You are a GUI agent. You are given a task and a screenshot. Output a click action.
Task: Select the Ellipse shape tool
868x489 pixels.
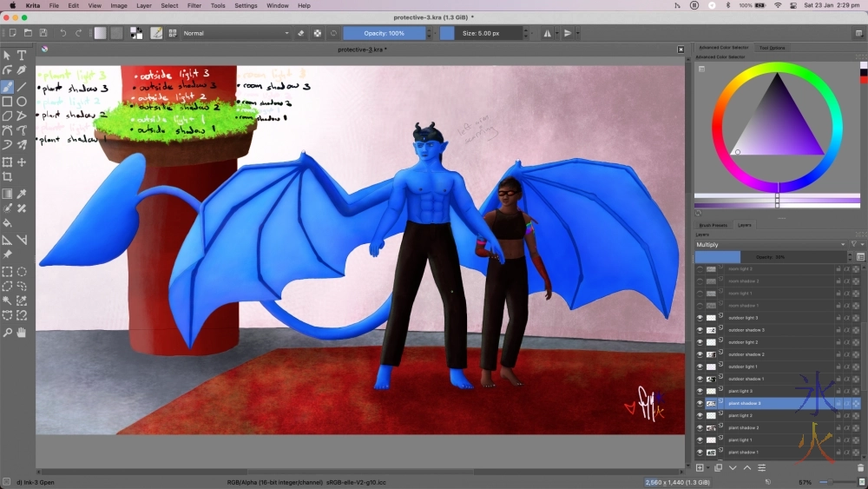(22, 102)
